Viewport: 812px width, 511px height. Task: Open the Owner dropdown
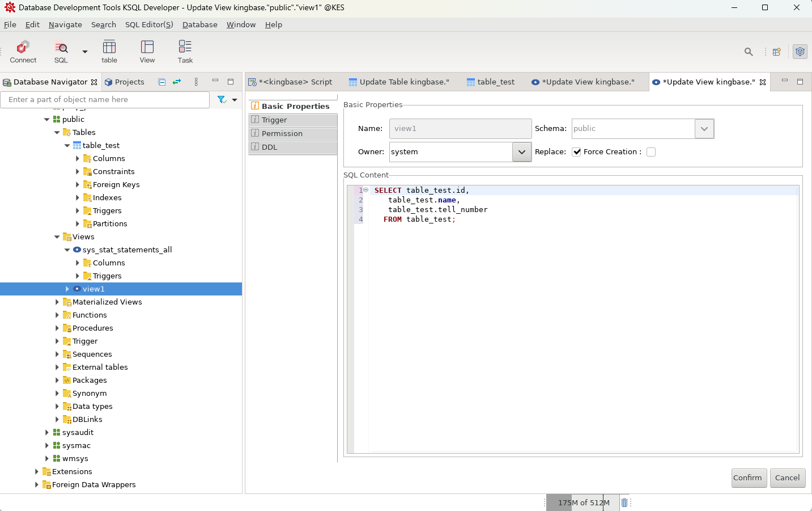(521, 152)
